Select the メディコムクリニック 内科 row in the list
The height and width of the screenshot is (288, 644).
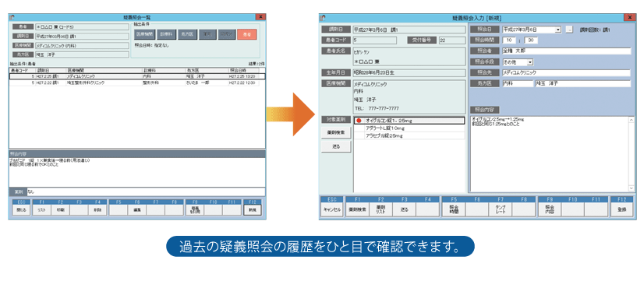point(137,76)
